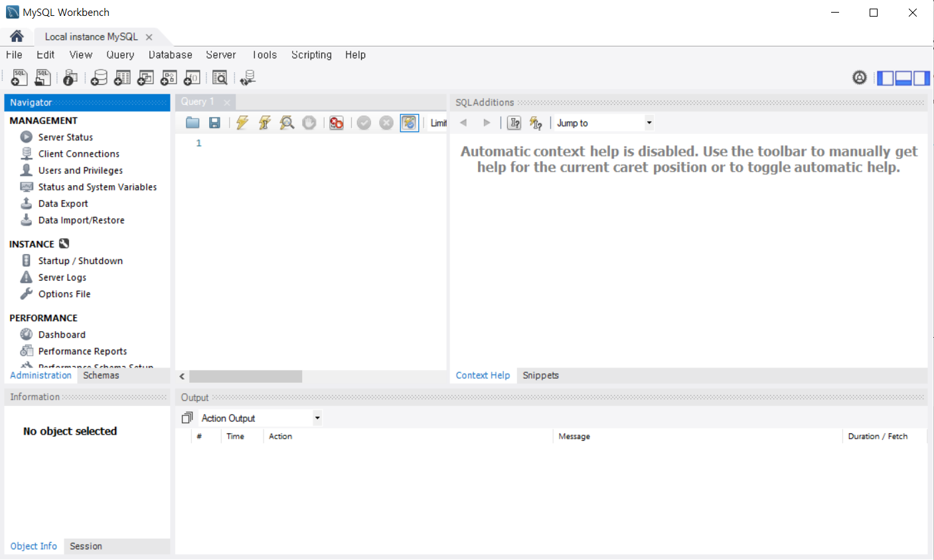This screenshot has width=934, height=560.
Task: Switch to the Snippets tab
Action: coord(540,376)
